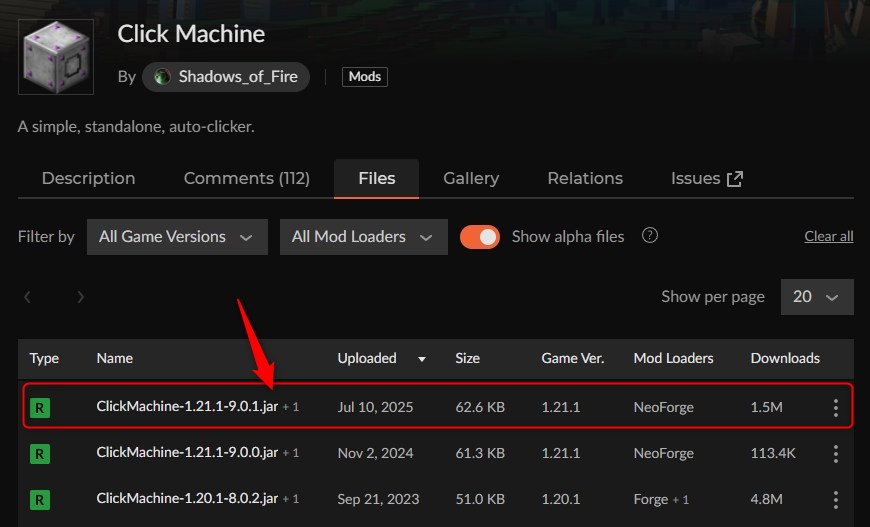Image resolution: width=870 pixels, height=527 pixels.
Task: Click the release icon for ClickMachine-1.20.1-8.0.2.jar
Action: (40, 500)
